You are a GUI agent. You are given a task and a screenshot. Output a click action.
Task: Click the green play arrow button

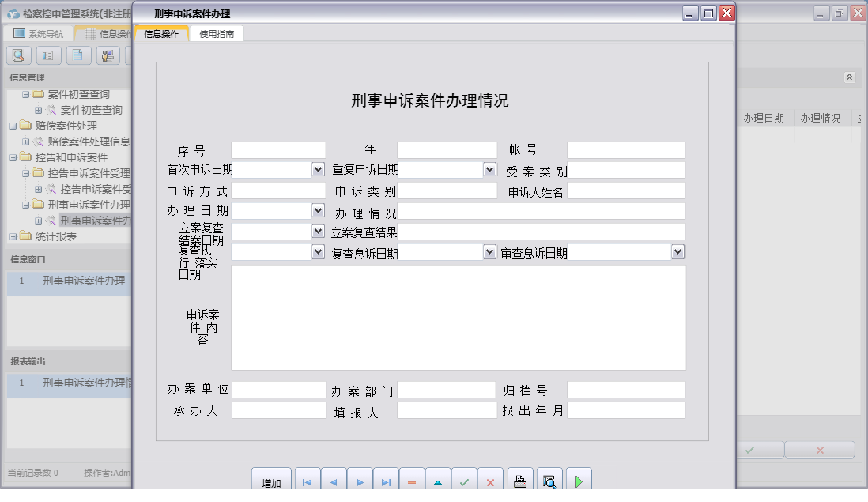579,481
